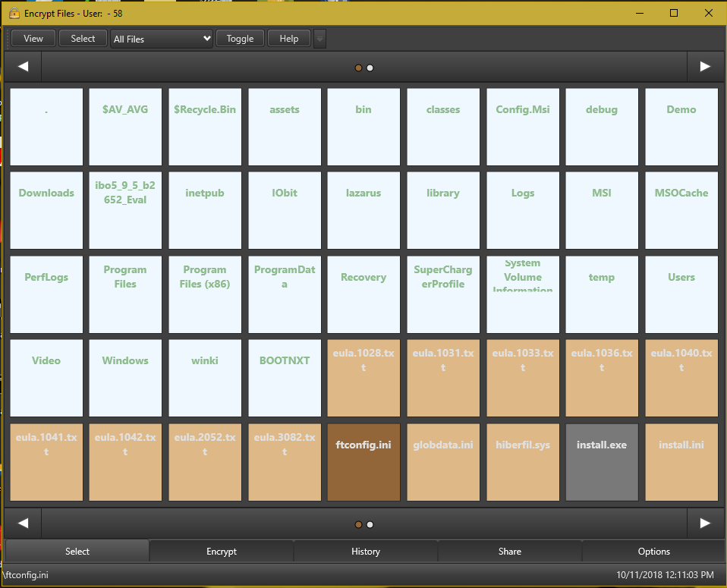Open the MSI folder tile

point(602,210)
